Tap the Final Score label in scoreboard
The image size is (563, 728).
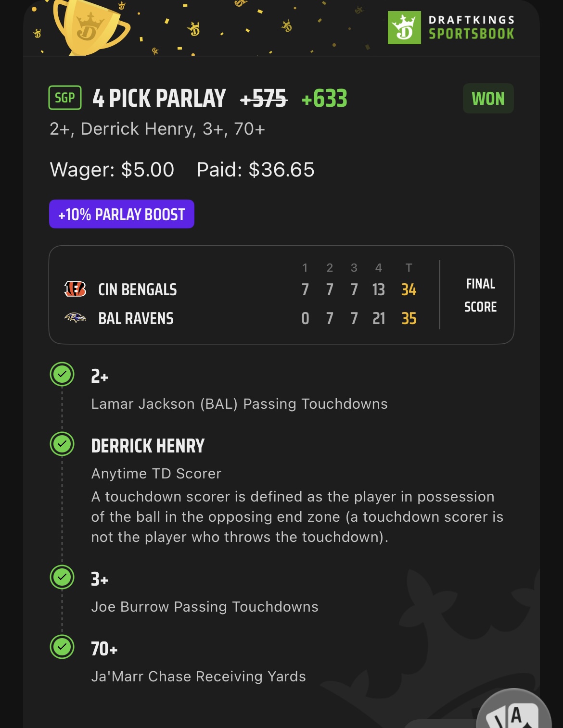click(480, 295)
